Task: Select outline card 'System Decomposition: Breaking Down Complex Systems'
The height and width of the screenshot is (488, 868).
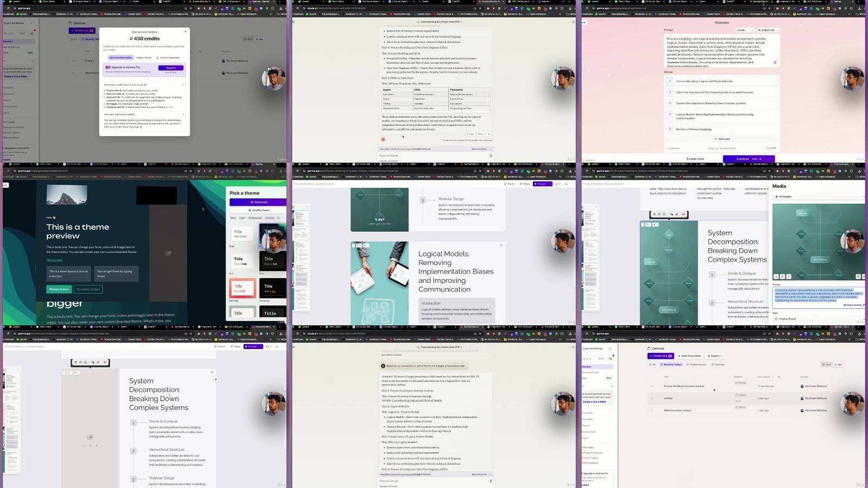Action: [x=722, y=103]
